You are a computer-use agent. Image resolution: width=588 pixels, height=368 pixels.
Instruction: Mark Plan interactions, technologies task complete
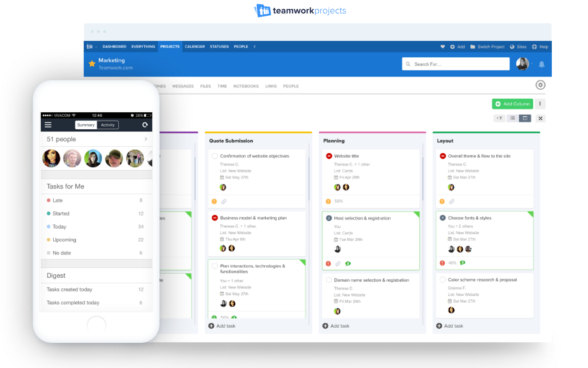point(215,266)
